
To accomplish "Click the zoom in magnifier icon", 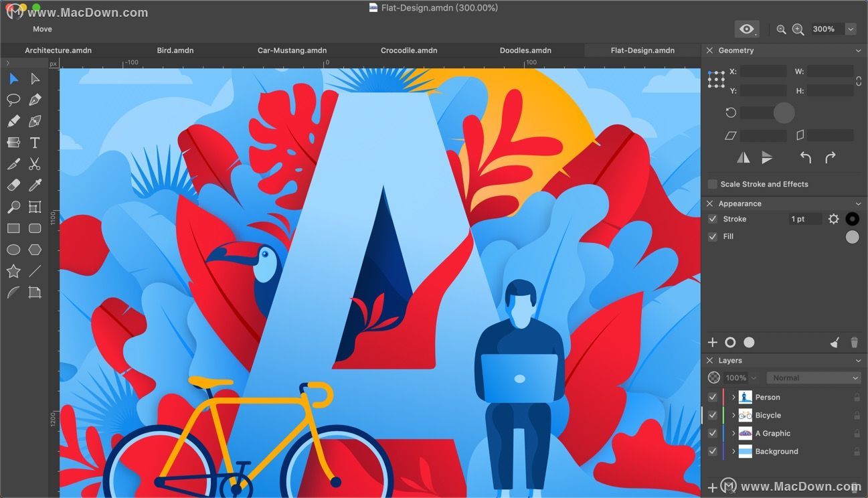I will (x=798, y=29).
